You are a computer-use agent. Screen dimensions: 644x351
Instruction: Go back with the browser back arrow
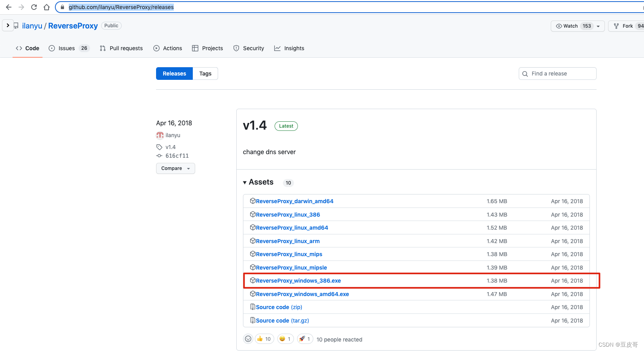pyautogui.click(x=9, y=7)
